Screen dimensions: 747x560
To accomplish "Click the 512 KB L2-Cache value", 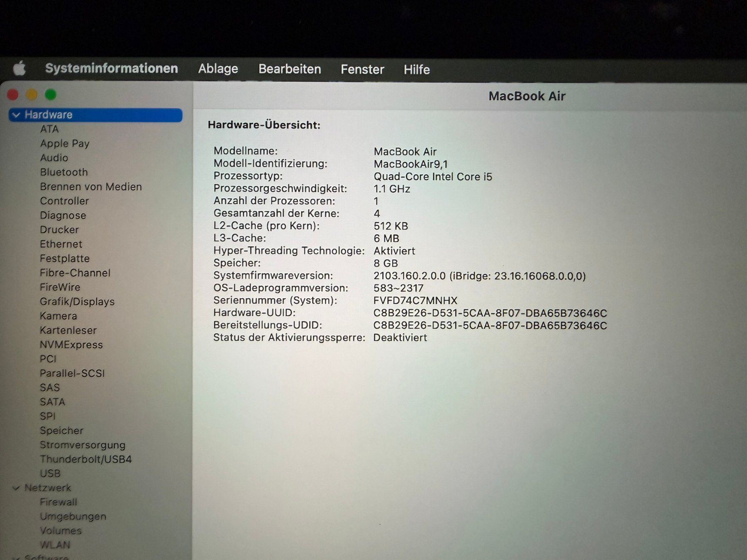I will [x=391, y=226].
